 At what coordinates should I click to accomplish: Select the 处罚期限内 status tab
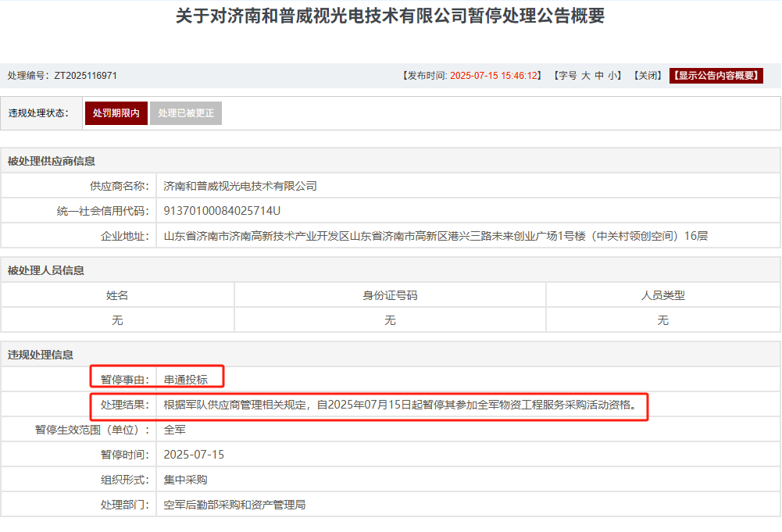point(116,113)
